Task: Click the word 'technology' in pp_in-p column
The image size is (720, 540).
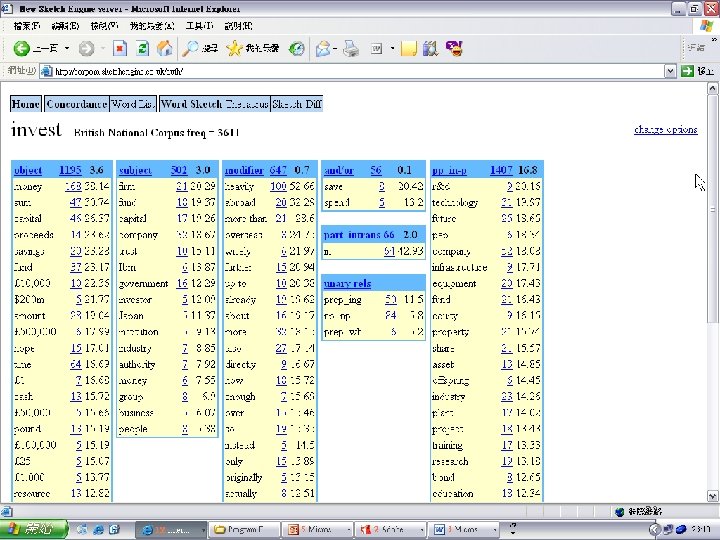Action: pos(455,202)
